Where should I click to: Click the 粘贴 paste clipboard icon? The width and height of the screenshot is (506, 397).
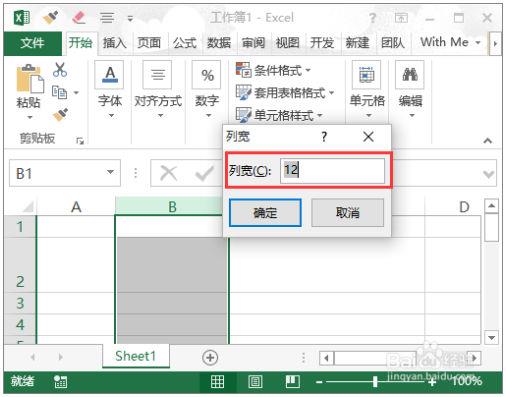30,79
